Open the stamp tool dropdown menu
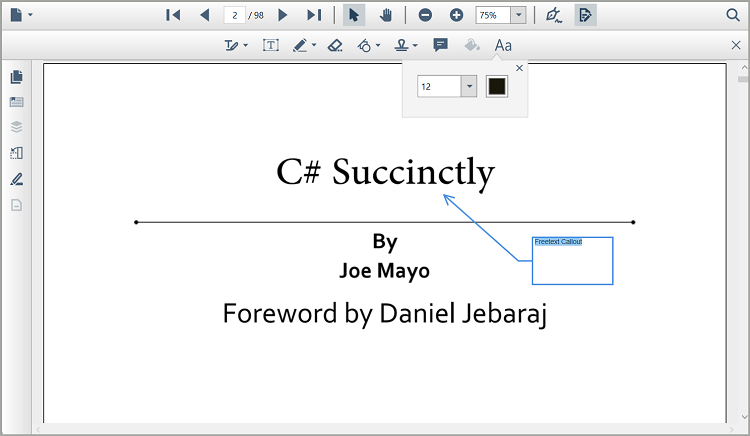750x436 pixels. pos(414,46)
